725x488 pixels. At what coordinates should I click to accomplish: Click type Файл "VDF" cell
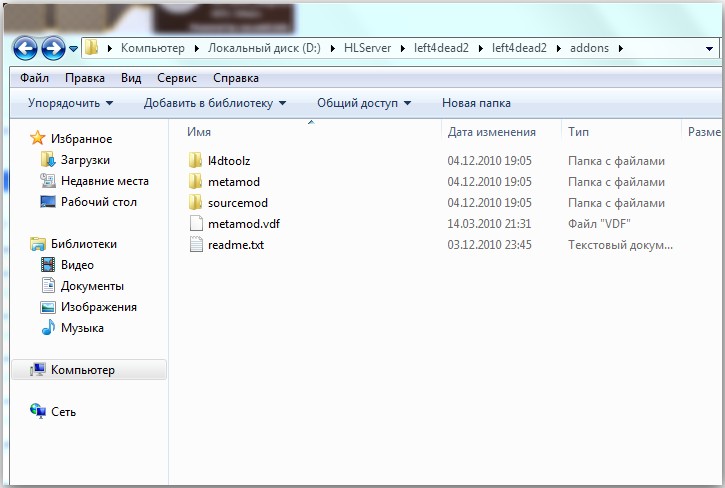tap(599, 223)
